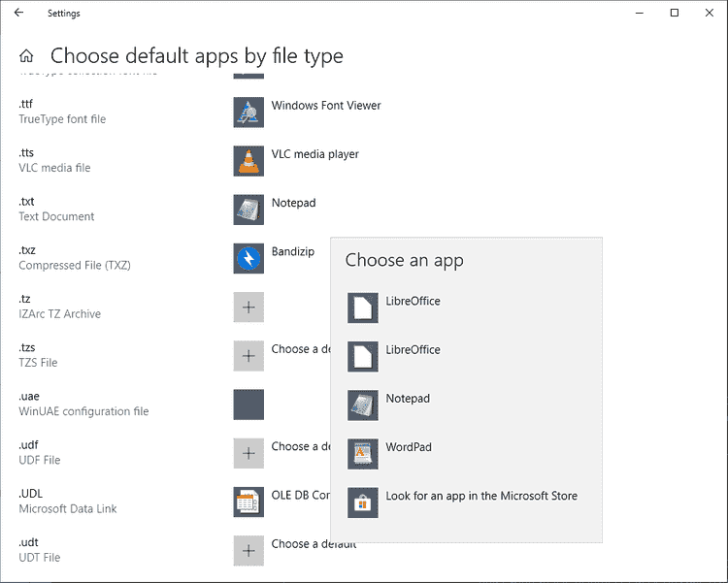Click the Notepad icon beside .txt
The height and width of the screenshot is (583, 728).
coord(248,210)
